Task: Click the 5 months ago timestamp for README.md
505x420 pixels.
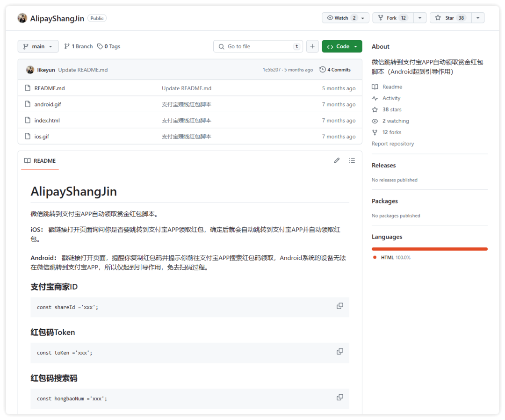Action: pos(339,88)
